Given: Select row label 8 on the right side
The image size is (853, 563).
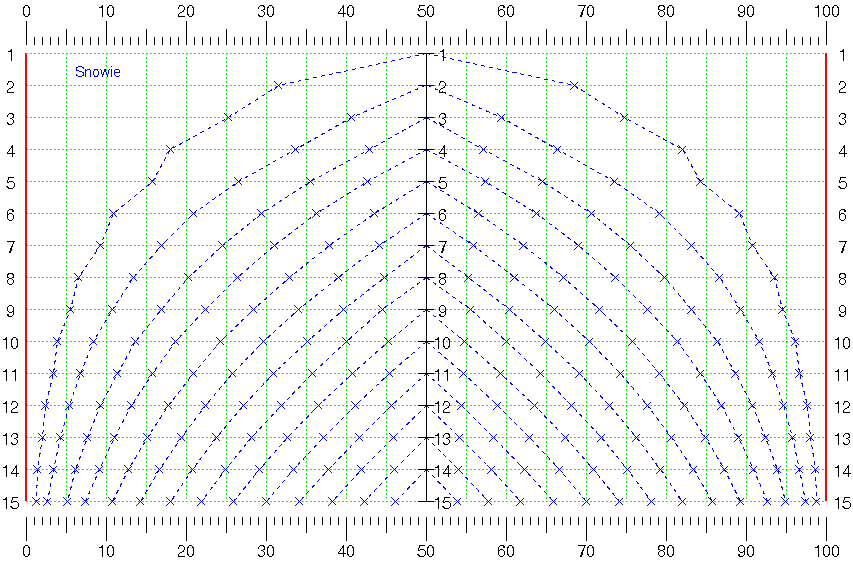Looking at the screenshot, I should tap(842, 279).
